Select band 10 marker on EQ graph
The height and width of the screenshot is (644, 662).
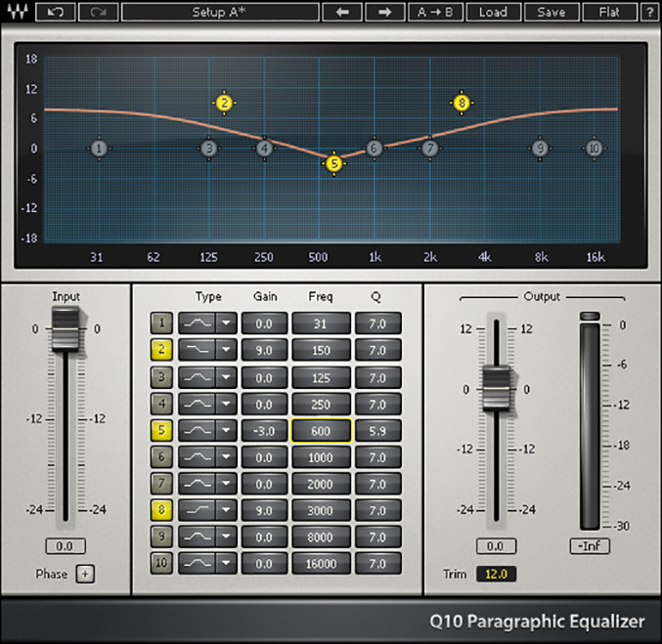pos(594,149)
